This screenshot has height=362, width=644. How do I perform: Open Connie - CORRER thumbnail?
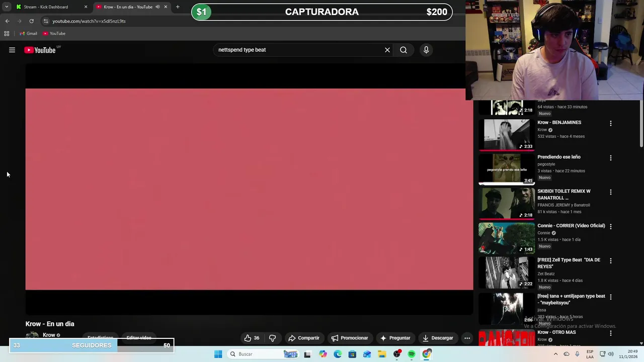pyautogui.click(x=507, y=238)
